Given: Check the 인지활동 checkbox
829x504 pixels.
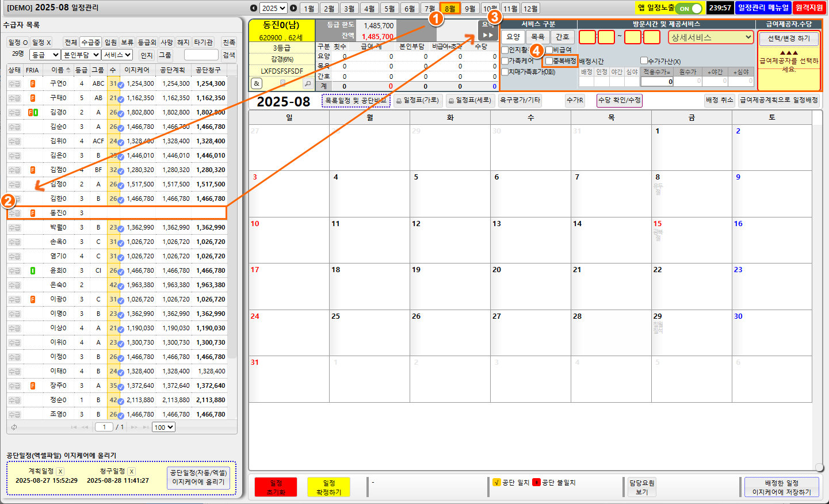Looking at the screenshot, I should [x=505, y=50].
